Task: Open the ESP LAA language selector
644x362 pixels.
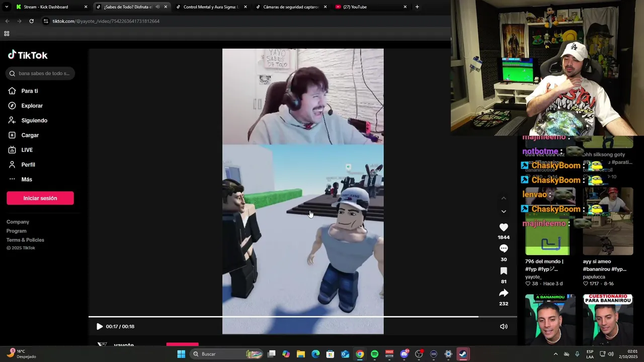Action: [x=590, y=354]
